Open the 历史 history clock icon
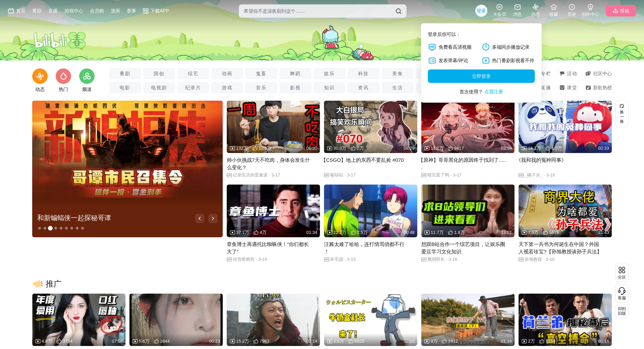This screenshot has width=644, height=349. tap(572, 7)
